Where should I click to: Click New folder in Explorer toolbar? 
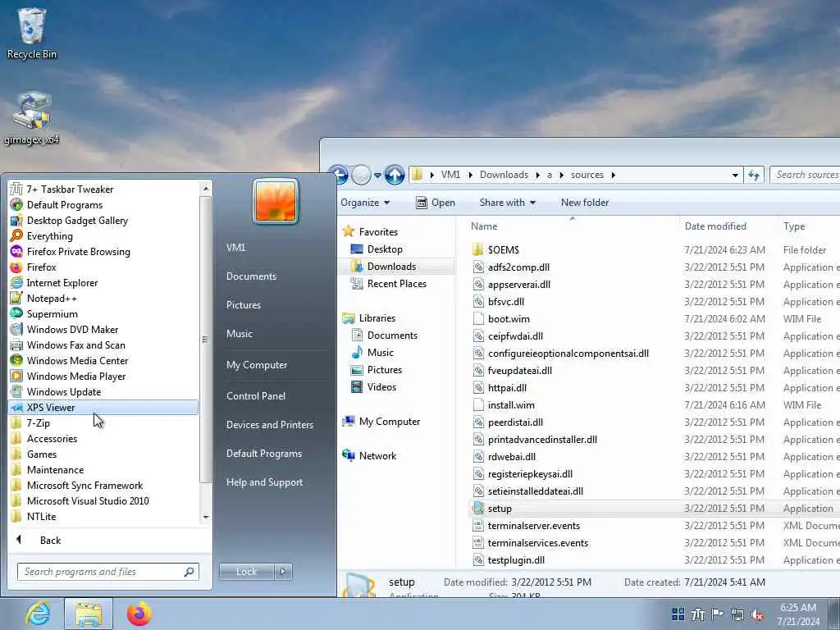[584, 203]
